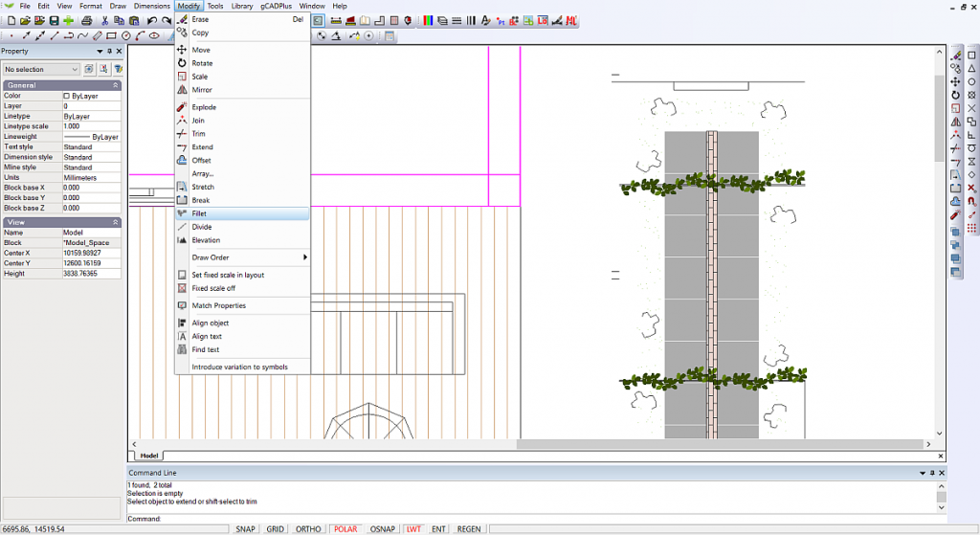
Task: Click the Save floppy disk icon
Action: 54,21
